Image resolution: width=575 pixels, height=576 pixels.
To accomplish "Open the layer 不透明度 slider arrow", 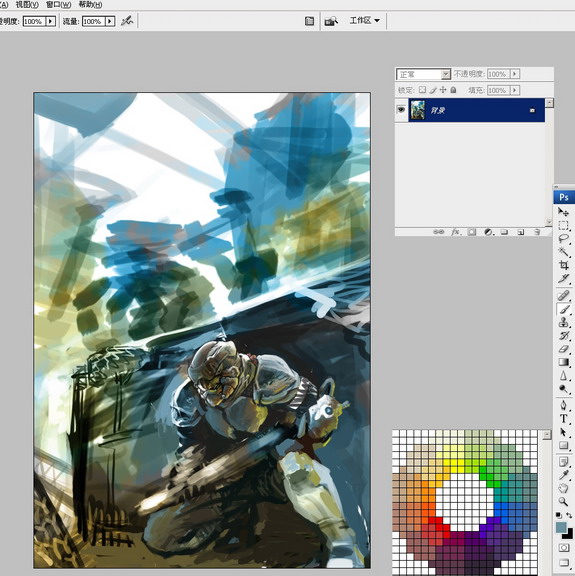I will pos(515,74).
